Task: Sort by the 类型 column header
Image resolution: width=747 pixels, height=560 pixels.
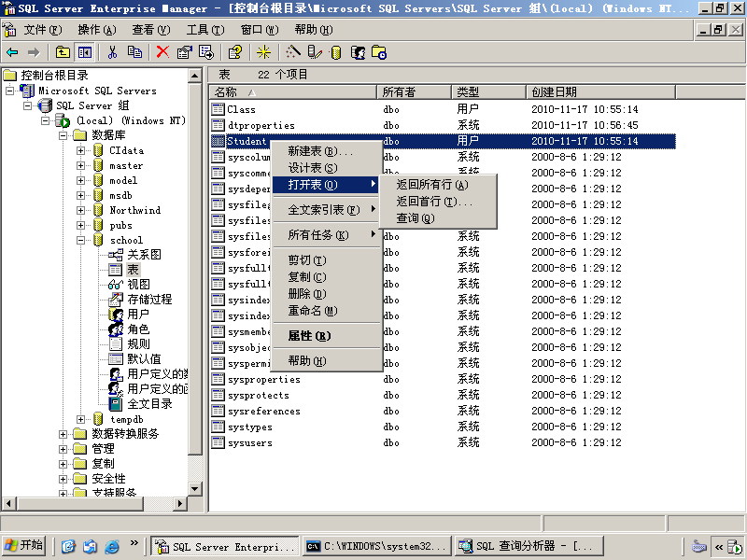Action: point(488,91)
